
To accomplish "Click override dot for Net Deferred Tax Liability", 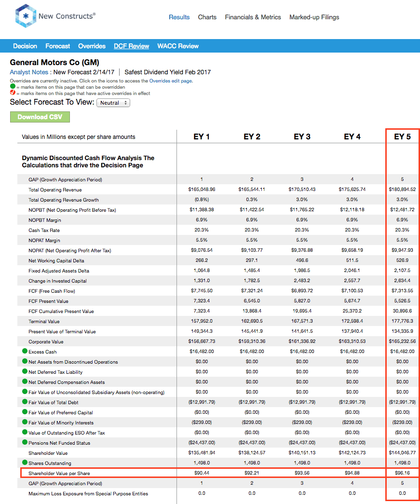I will click(25, 371).
